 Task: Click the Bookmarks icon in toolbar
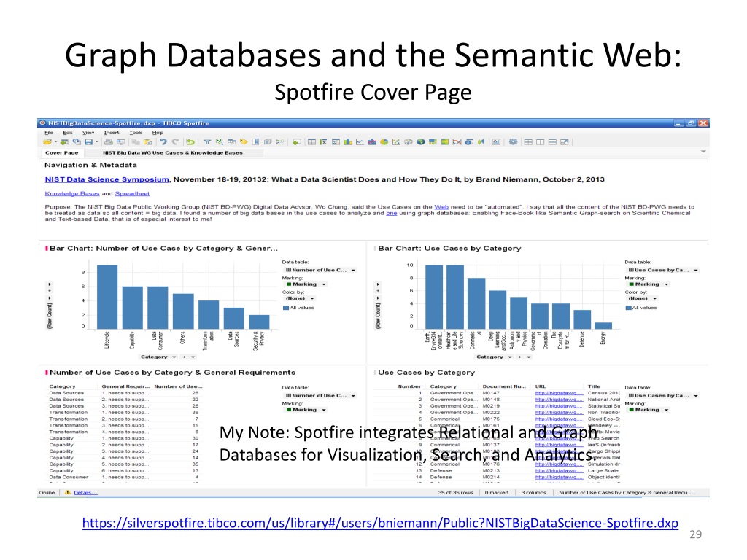pyautogui.click(x=255, y=142)
